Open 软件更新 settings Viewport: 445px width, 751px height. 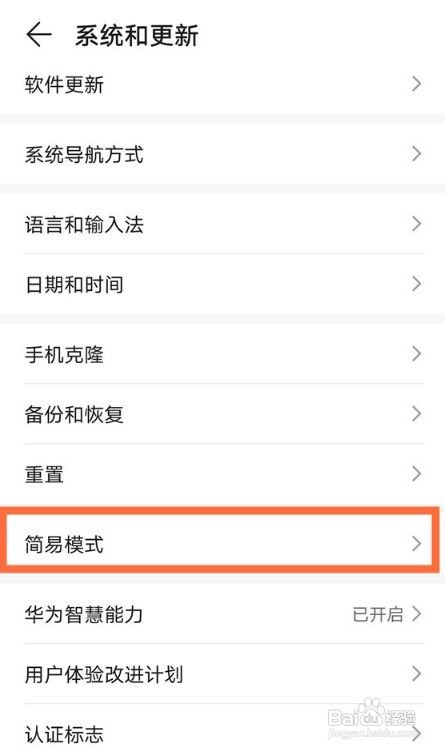click(x=222, y=84)
